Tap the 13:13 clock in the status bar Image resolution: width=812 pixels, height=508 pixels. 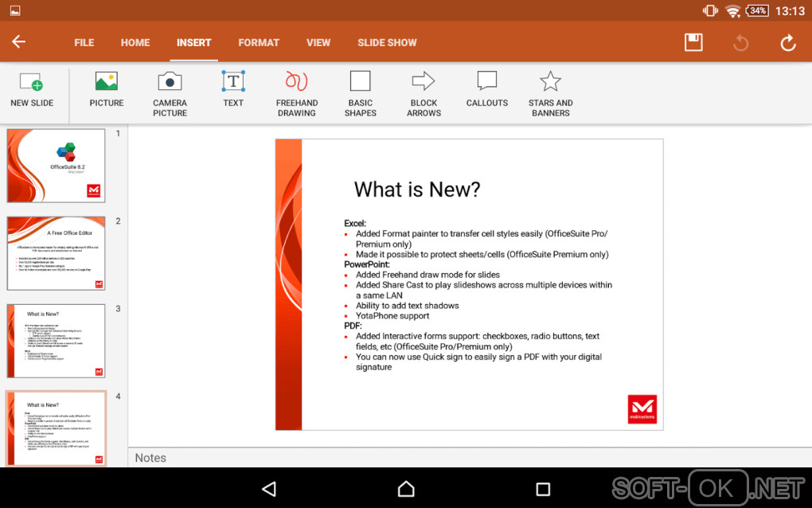pyautogui.click(x=790, y=11)
